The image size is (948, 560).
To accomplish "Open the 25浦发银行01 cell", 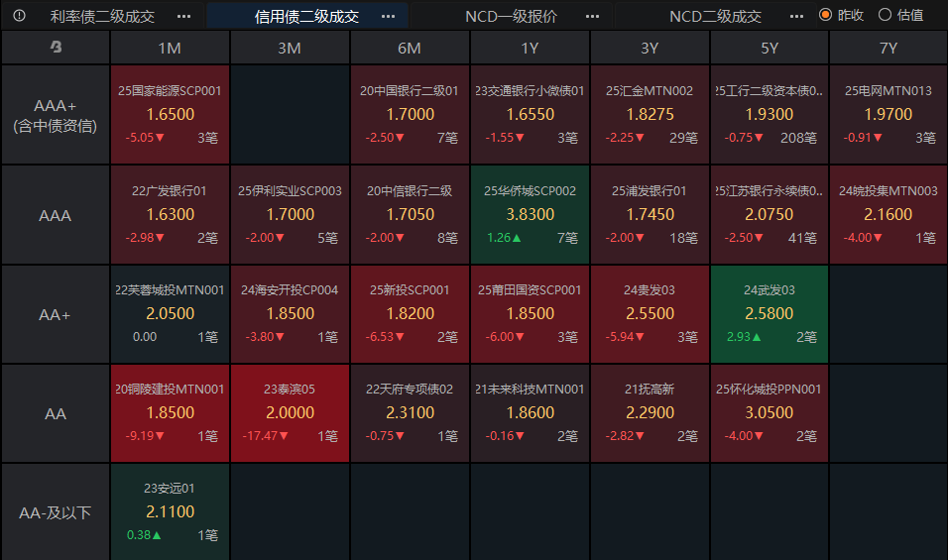I will click(650, 215).
